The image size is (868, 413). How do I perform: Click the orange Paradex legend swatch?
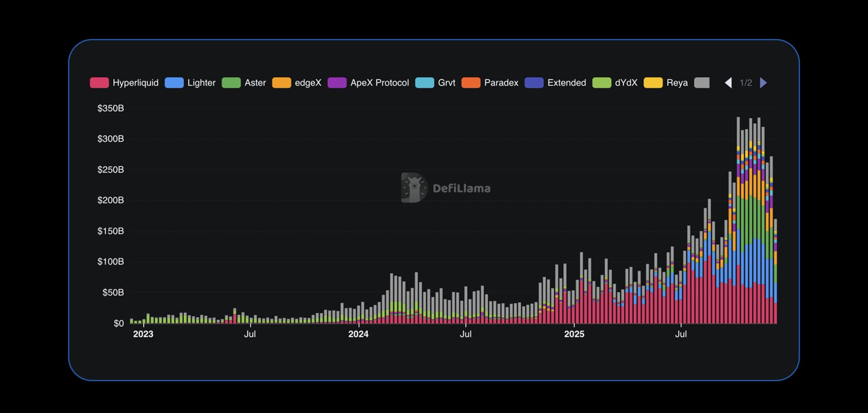click(471, 83)
